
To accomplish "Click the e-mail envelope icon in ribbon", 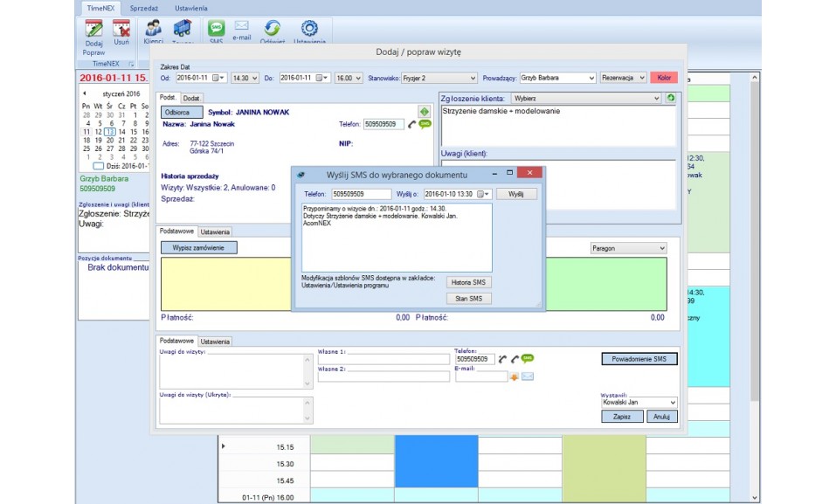I will tap(241, 28).
